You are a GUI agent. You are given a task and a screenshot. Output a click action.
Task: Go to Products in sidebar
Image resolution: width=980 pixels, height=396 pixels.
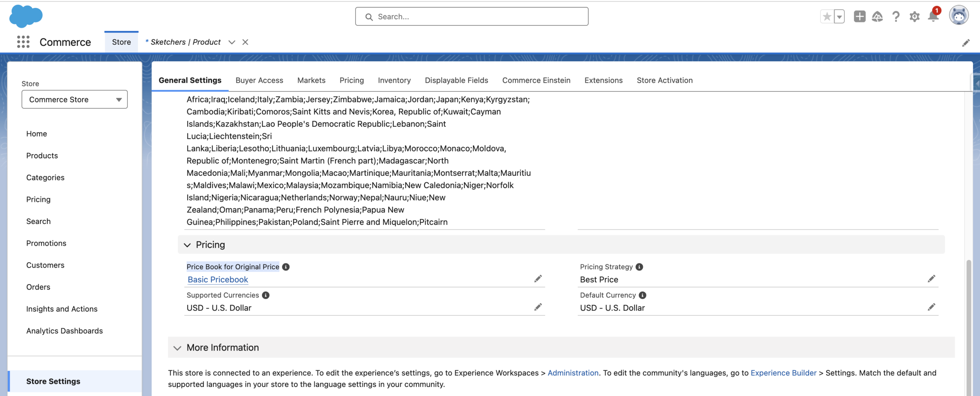(x=42, y=156)
